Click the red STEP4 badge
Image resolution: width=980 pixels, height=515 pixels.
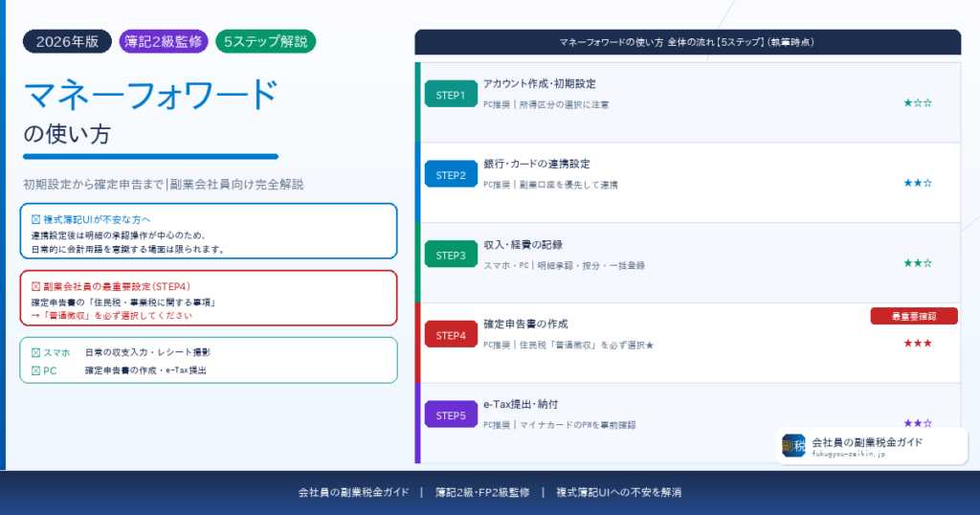pos(451,335)
